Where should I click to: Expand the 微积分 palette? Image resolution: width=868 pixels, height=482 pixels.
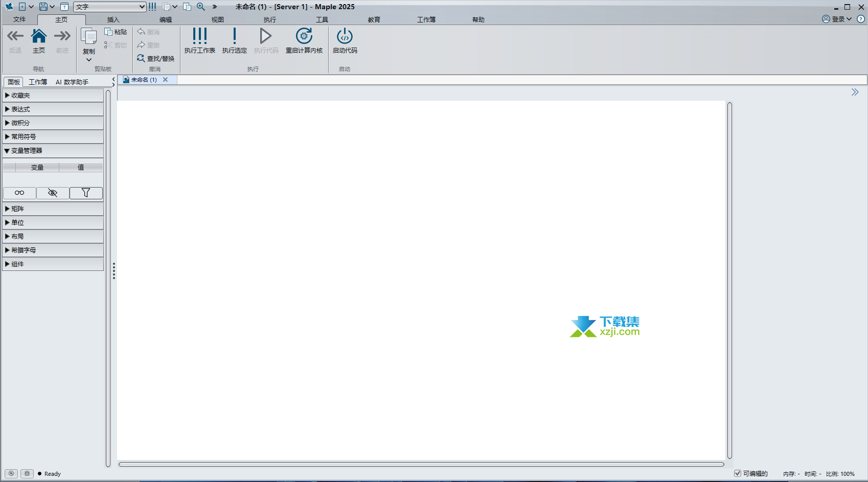pos(53,123)
